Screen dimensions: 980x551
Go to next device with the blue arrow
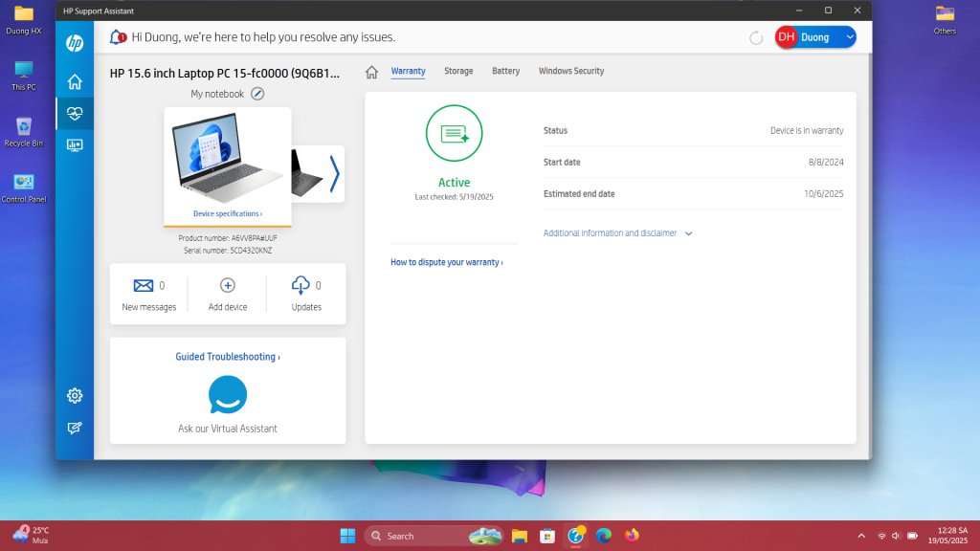[x=334, y=174]
